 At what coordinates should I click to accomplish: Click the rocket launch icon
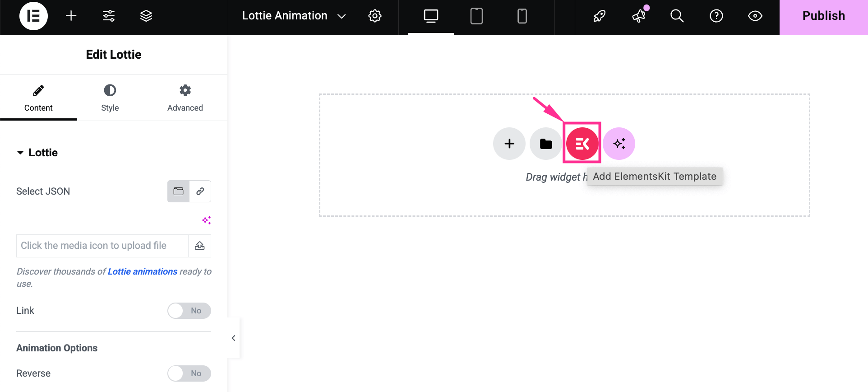[599, 16]
